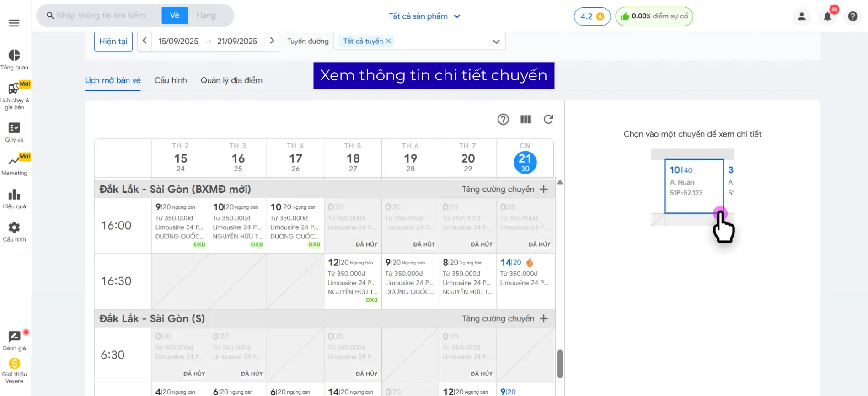This screenshot has height=396, width=868.
Task: Switch to Cấu hình tab
Action: coord(171,80)
